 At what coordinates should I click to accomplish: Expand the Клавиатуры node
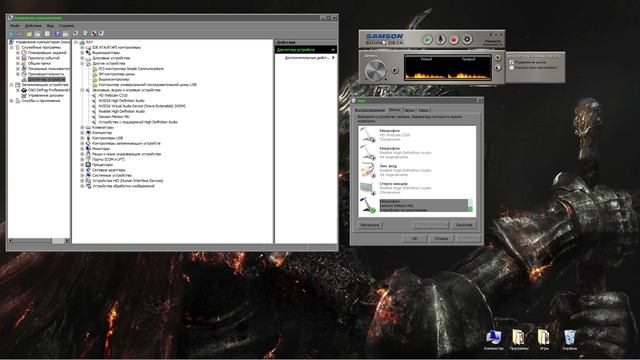tap(82, 127)
